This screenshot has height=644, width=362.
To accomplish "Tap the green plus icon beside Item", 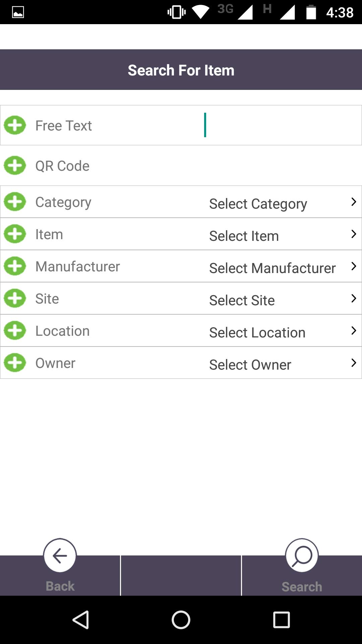I will (15, 234).
